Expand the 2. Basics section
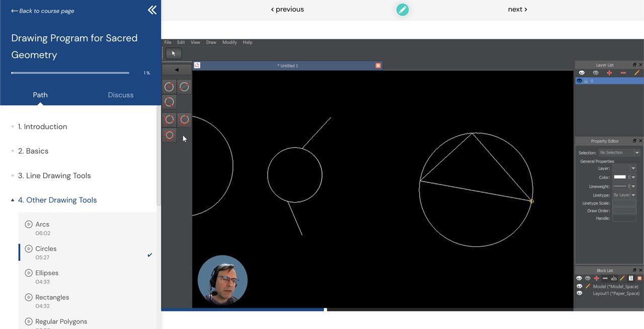The image size is (644, 329). tap(33, 151)
